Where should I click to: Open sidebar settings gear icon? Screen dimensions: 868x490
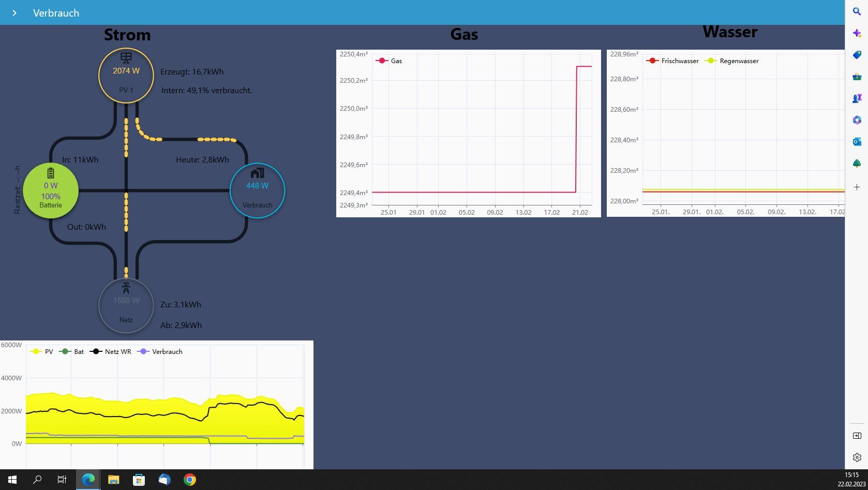[x=857, y=457]
